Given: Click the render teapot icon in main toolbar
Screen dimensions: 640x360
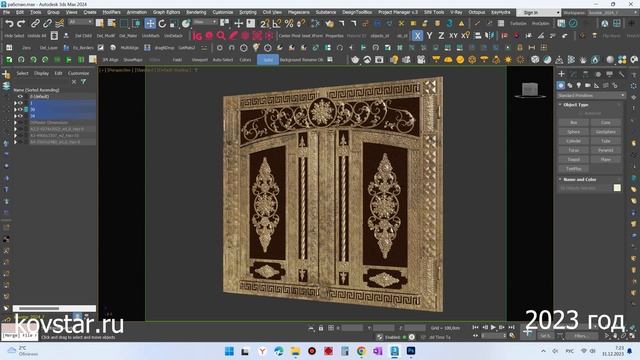Looking at the screenshot, I should [329, 24].
